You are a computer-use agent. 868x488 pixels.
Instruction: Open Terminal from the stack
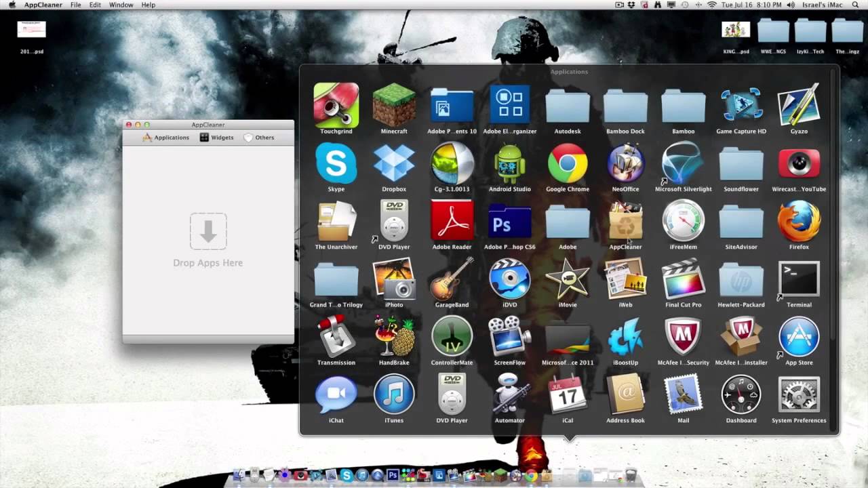(x=799, y=279)
